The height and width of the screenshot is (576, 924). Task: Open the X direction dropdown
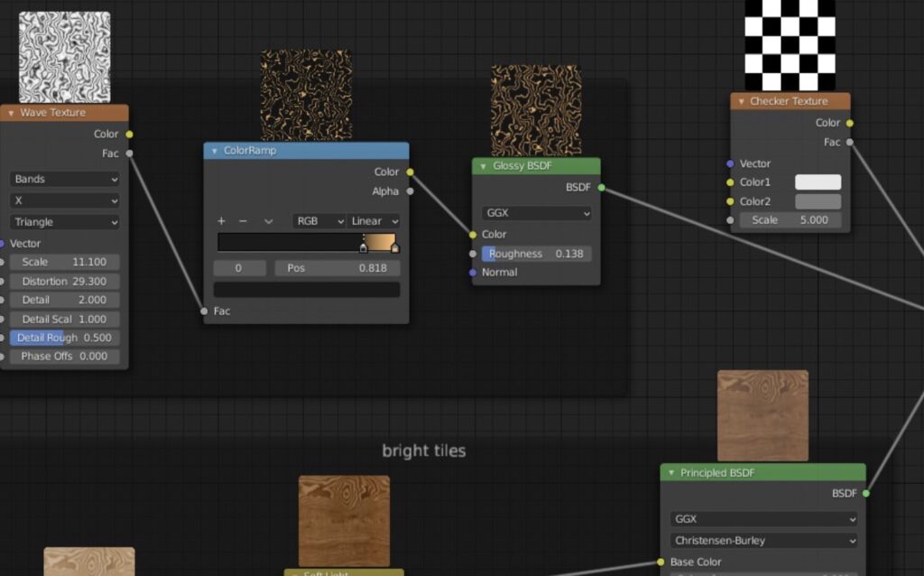(65, 200)
